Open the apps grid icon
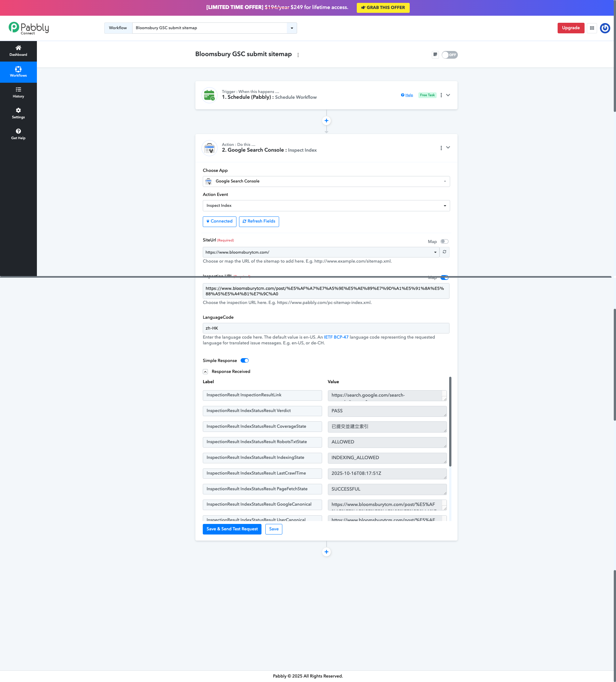The width and height of the screenshot is (616, 682). (592, 28)
